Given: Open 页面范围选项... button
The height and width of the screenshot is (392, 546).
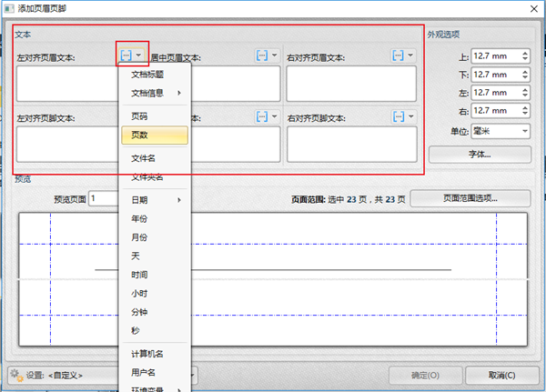Looking at the screenshot, I should [x=470, y=198].
